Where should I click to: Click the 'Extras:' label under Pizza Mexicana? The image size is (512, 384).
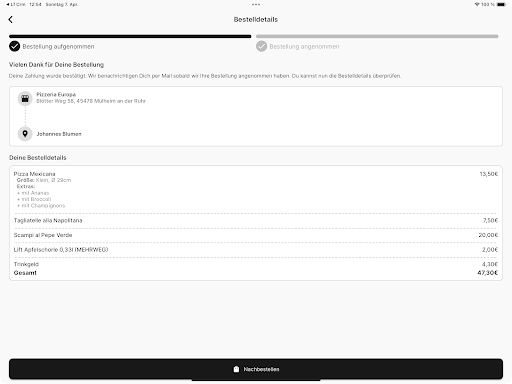(x=26, y=186)
